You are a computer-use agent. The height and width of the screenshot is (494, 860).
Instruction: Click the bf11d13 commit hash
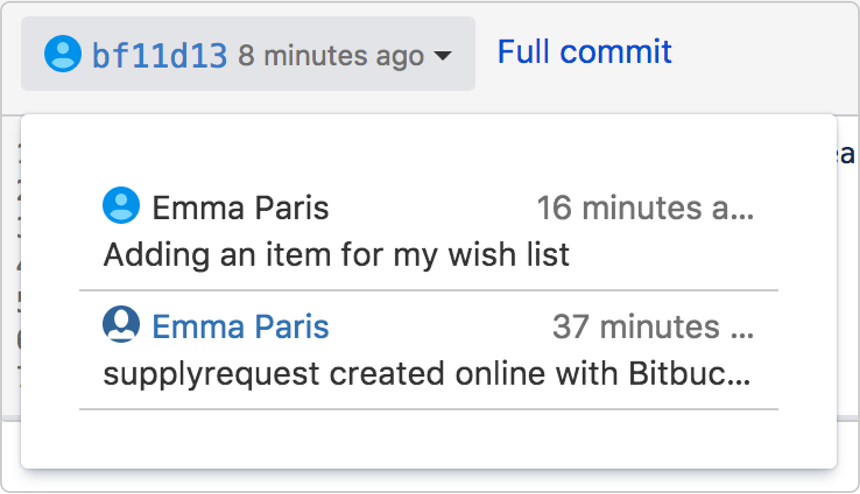point(160,55)
